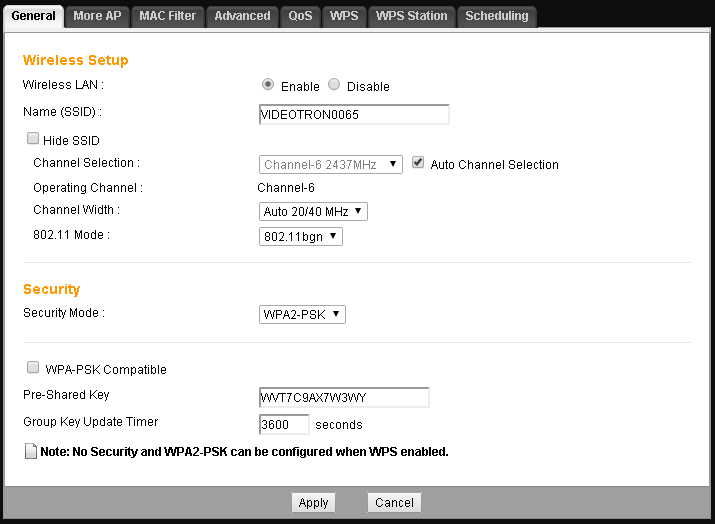The height and width of the screenshot is (524, 715).
Task: Click the Pre-Shared Key input field
Action: [x=343, y=398]
